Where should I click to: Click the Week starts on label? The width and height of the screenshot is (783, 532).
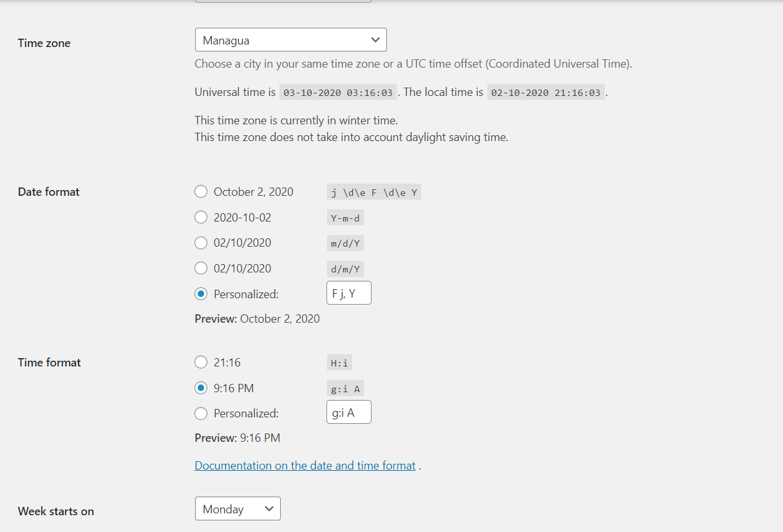point(56,511)
